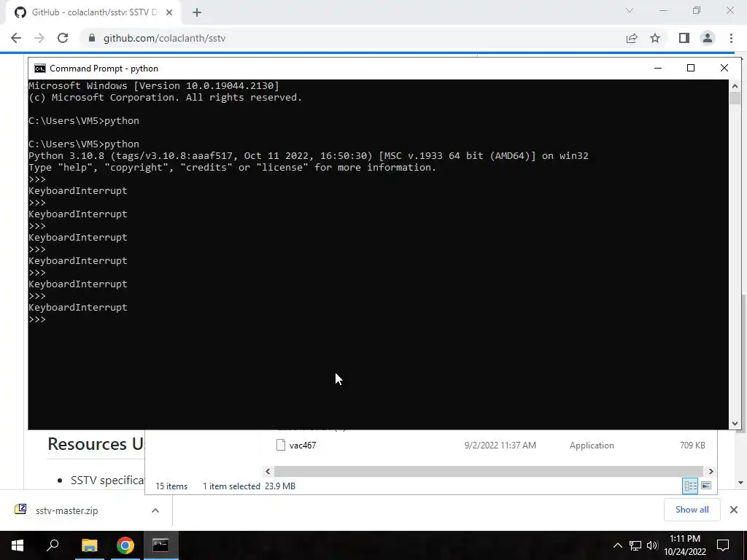Click the Command Prompt title icon
Viewport: 747px width, 560px height.
(40, 68)
